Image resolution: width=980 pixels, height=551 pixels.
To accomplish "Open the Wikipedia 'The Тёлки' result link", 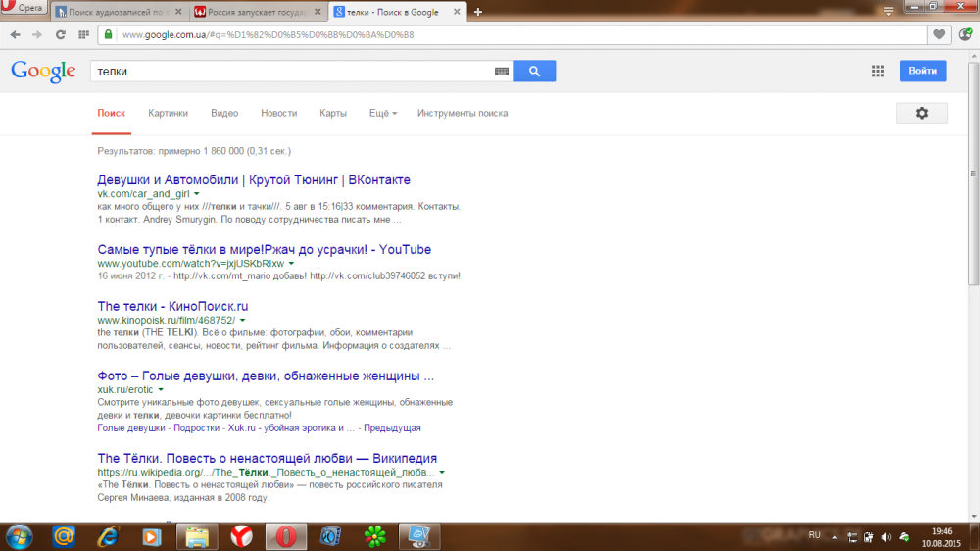I will (267, 458).
